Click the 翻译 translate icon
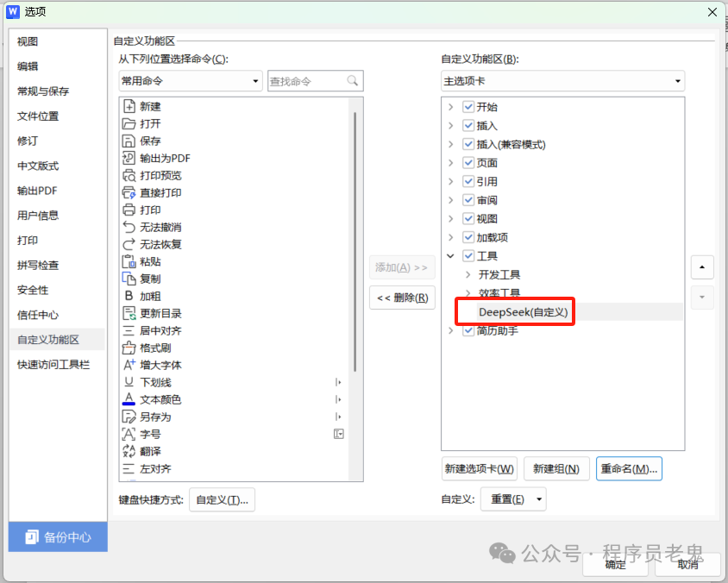 pyautogui.click(x=129, y=451)
